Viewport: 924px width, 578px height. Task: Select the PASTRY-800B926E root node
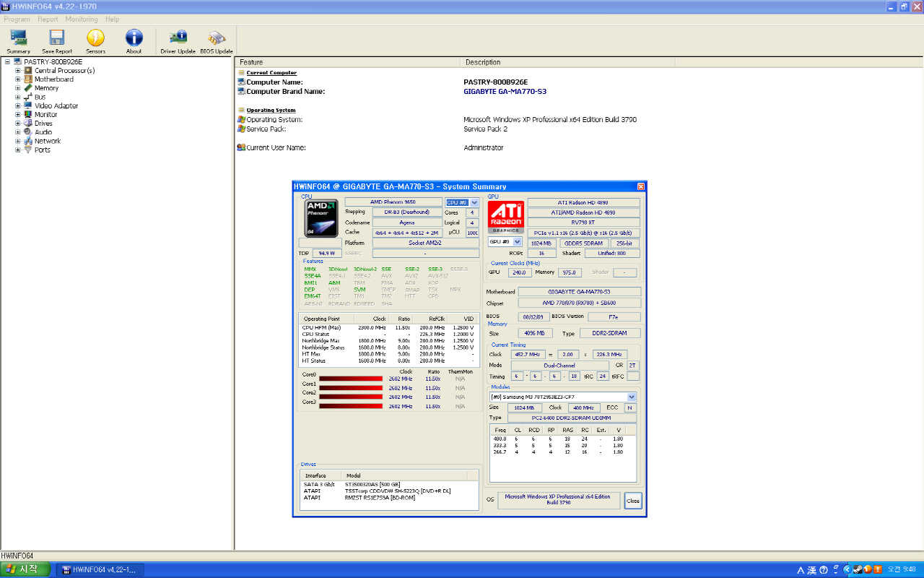click(x=53, y=62)
